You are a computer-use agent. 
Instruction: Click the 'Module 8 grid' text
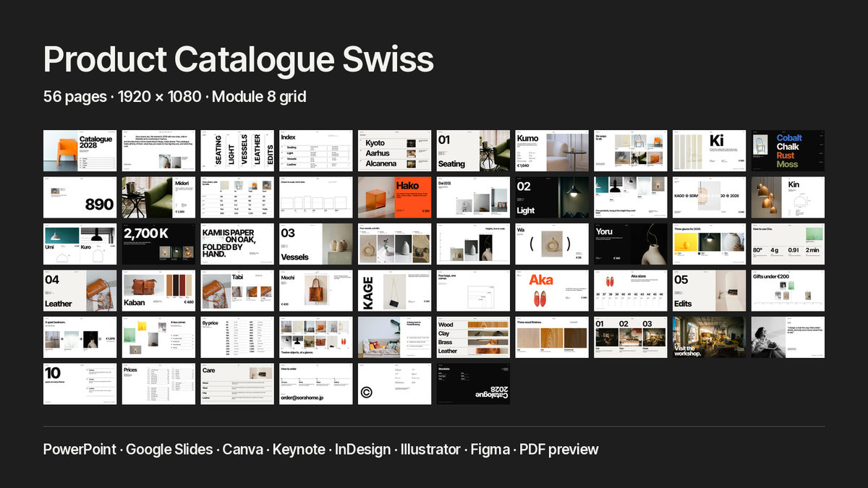(259, 96)
